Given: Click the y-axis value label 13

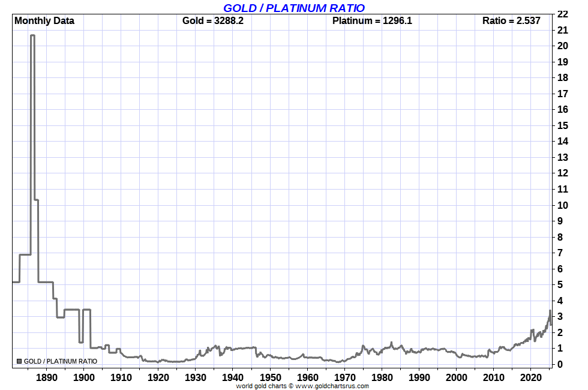Looking at the screenshot, I should (563, 157).
